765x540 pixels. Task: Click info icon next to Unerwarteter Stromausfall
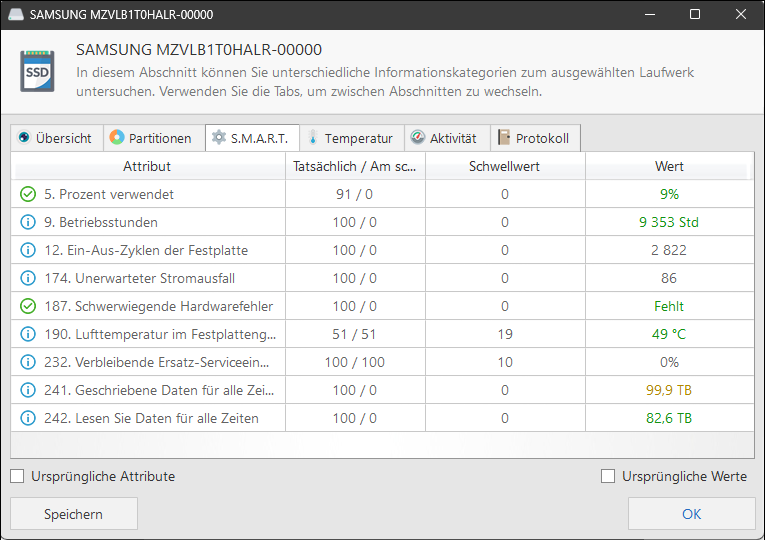pyautogui.click(x=28, y=278)
